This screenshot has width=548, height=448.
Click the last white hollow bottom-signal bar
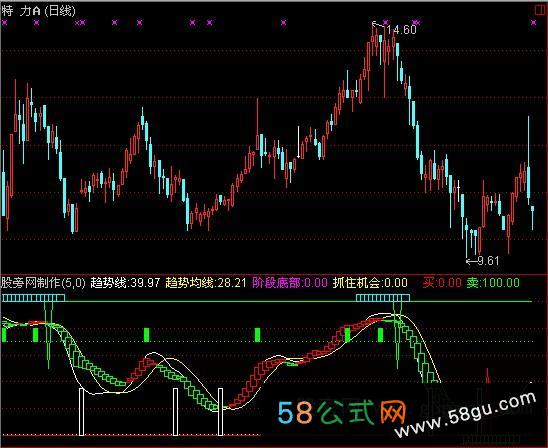(221, 412)
